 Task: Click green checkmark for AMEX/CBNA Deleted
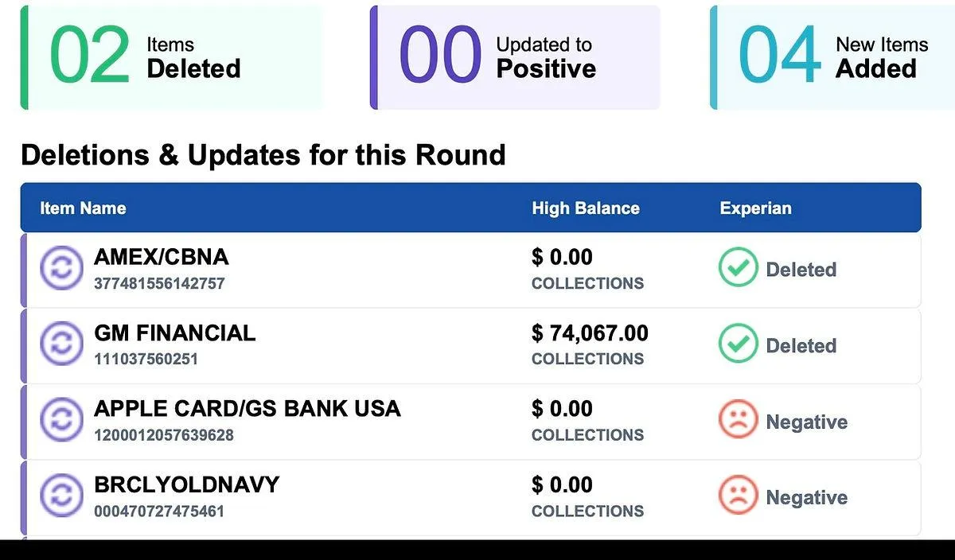pos(738,269)
